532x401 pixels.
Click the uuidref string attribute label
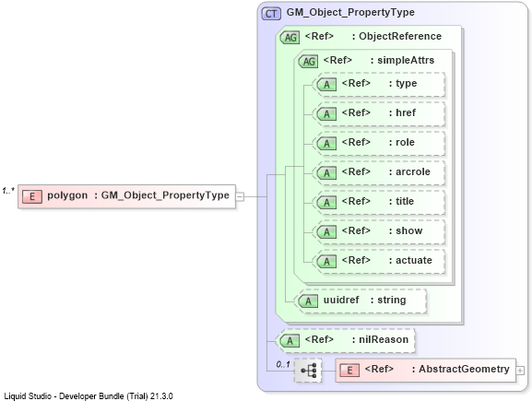(x=365, y=301)
